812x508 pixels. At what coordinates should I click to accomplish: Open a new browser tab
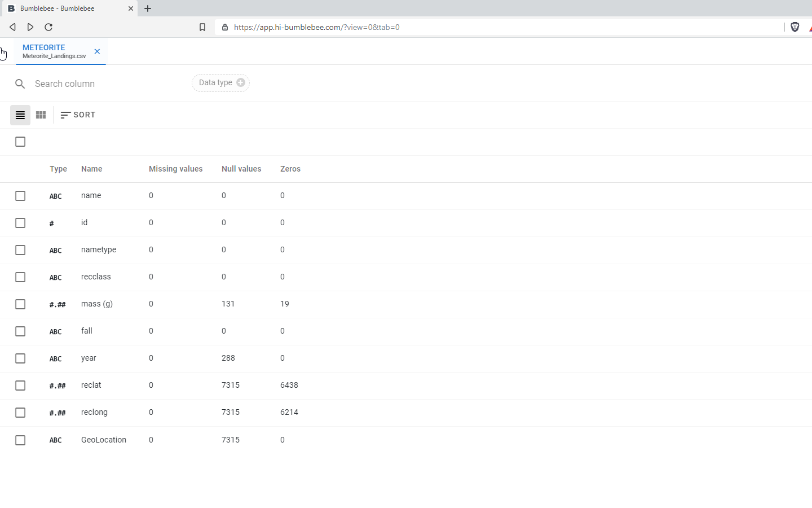(148, 8)
